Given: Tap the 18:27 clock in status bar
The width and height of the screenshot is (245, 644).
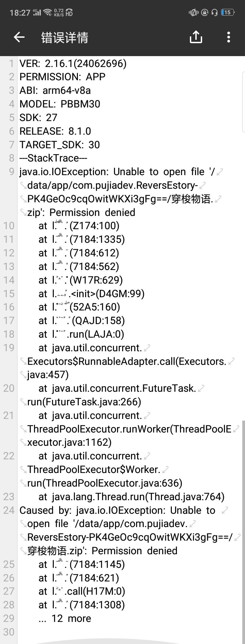Looking at the screenshot, I should [20, 13].
